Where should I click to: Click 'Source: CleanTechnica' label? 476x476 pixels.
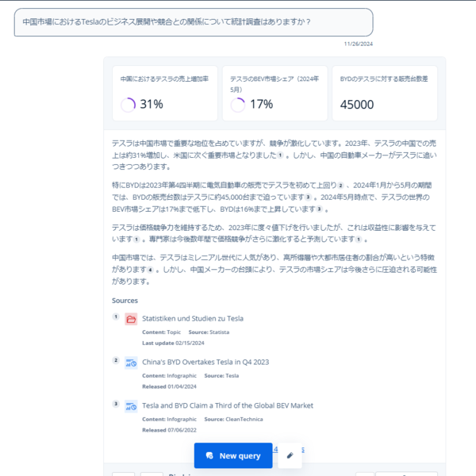coord(233,419)
